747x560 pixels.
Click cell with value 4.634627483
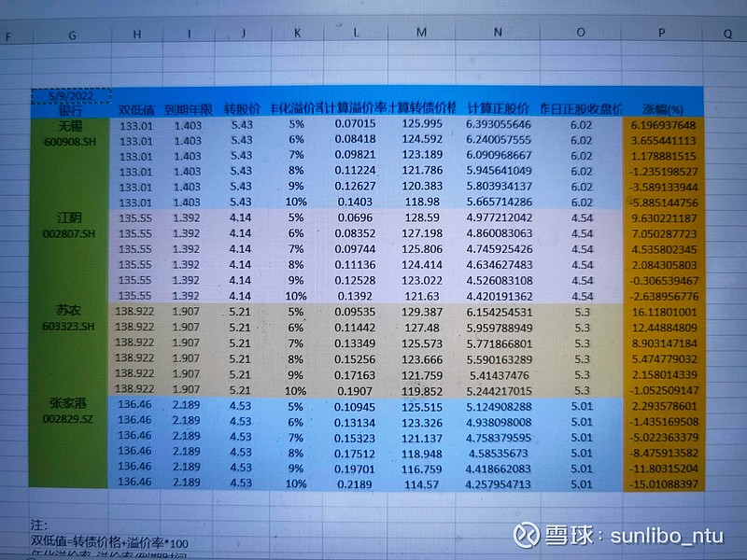pyautogui.click(x=499, y=265)
